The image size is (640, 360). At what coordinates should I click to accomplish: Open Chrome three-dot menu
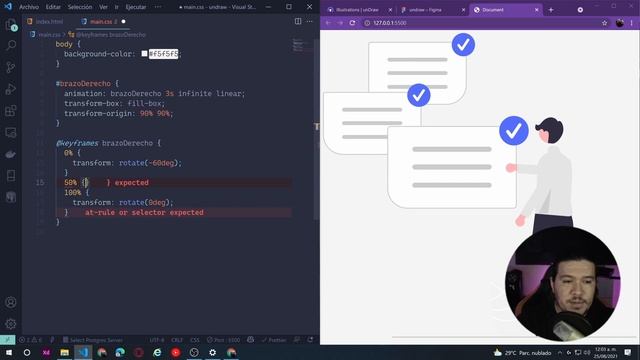pyautogui.click(x=631, y=23)
